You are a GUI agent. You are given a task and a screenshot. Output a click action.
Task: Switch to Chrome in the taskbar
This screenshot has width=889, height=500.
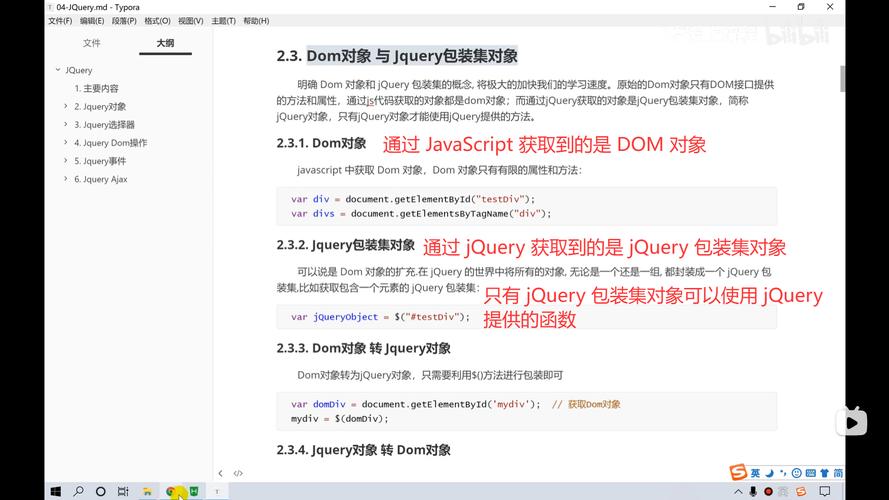point(171,491)
